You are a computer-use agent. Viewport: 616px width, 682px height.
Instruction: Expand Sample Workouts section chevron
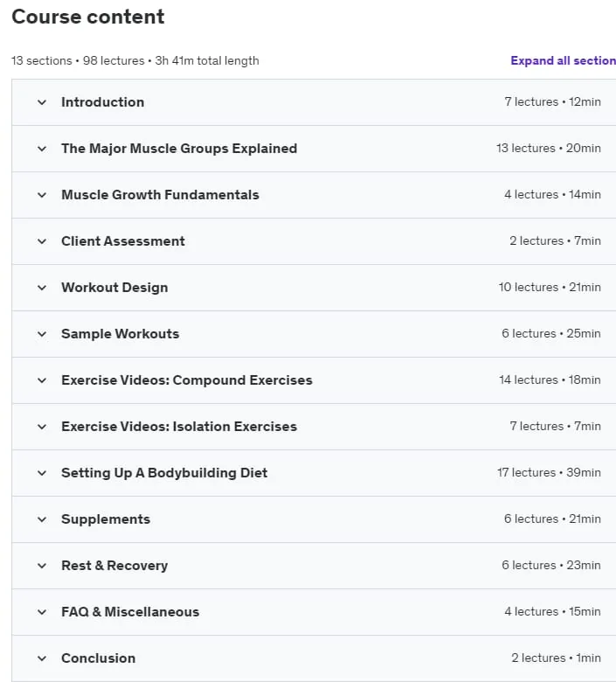(42, 335)
